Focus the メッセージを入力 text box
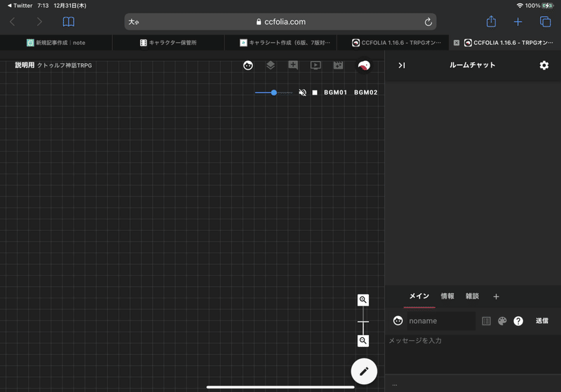The height and width of the screenshot is (392, 561). [x=473, y=354]
